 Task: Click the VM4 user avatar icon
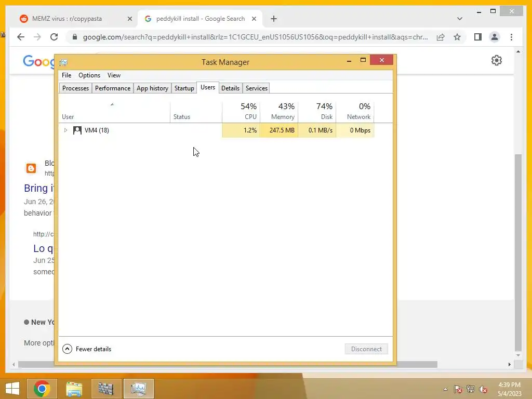click(77, 130)
